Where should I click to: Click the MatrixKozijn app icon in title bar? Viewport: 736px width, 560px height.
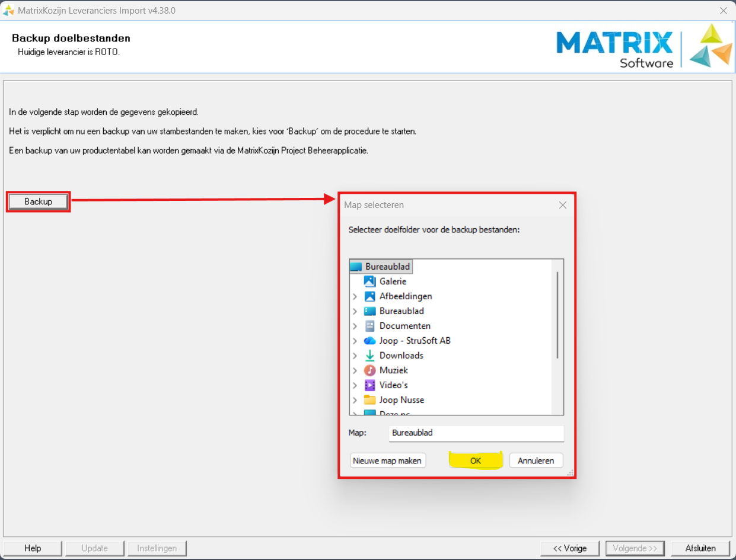9,11
